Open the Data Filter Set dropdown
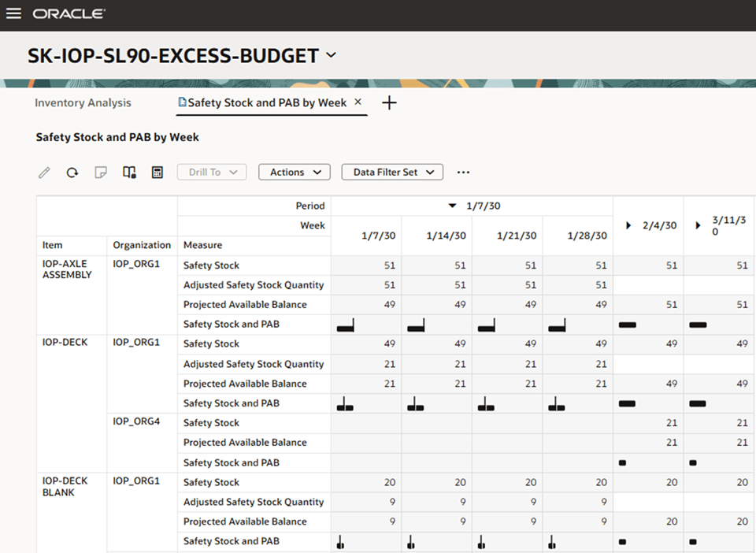756x553 pixels. point(392,172)
